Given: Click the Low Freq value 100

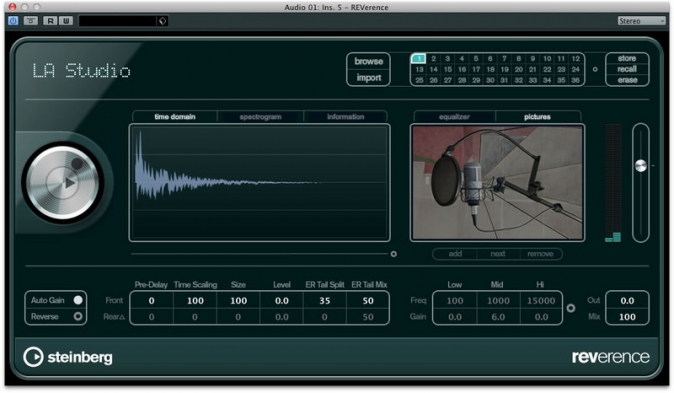Looking at the screenshot, I should click(455, 301).
